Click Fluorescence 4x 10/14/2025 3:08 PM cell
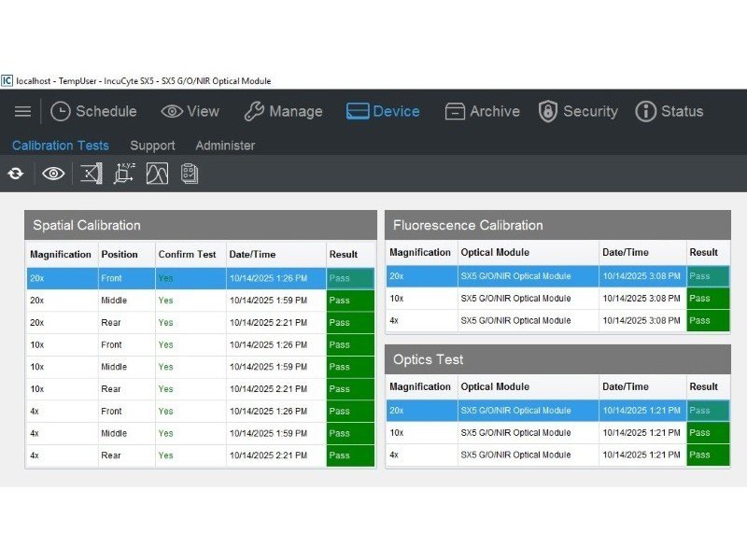The height and width of the screenshot is (560, 747). (641, 320)
